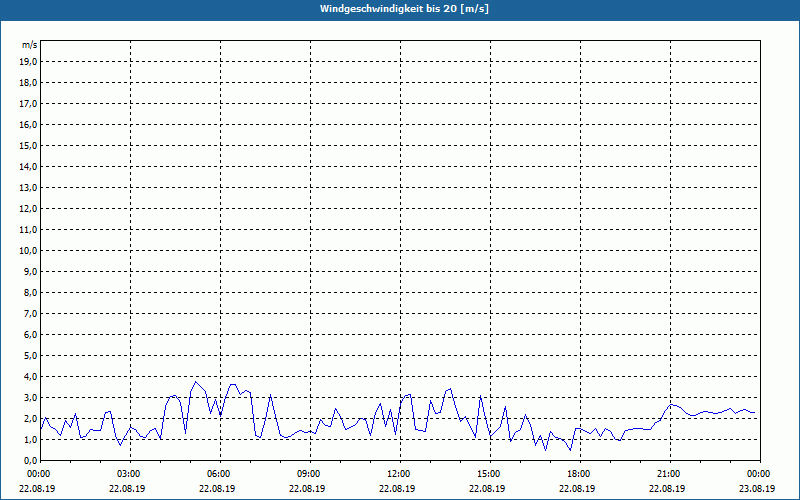Viewport: 800px width, 500px height.
Task: Click the "12:00" x-axis time label
Action: coord(397,474)
